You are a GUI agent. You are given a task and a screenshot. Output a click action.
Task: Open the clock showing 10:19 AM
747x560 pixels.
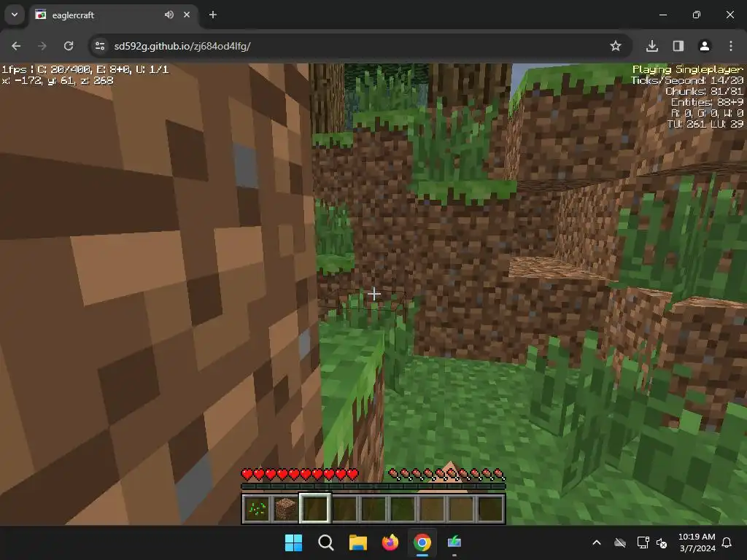coord(697,542)
